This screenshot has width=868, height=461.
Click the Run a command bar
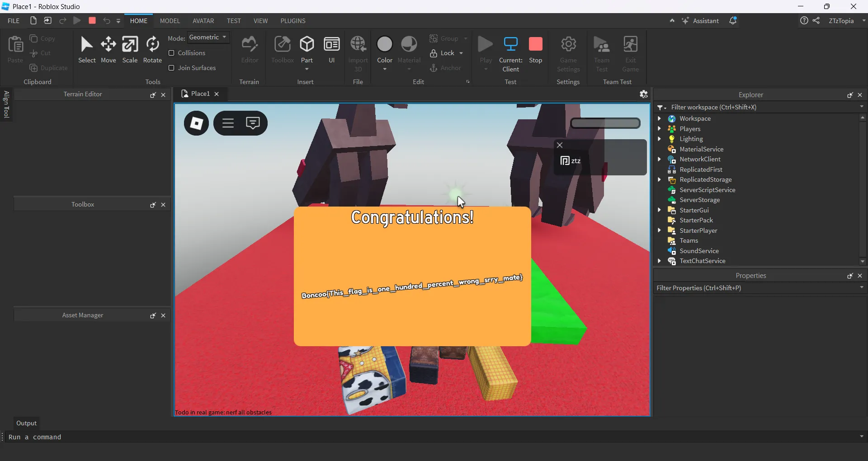(x=433, y=437)
